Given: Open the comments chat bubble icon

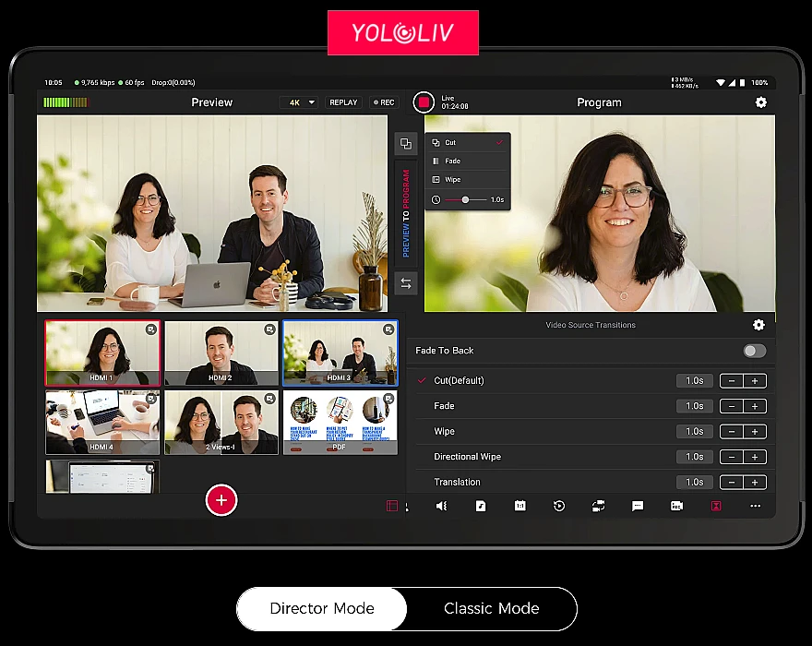Looking at the screenshot, I should [638, 506].
